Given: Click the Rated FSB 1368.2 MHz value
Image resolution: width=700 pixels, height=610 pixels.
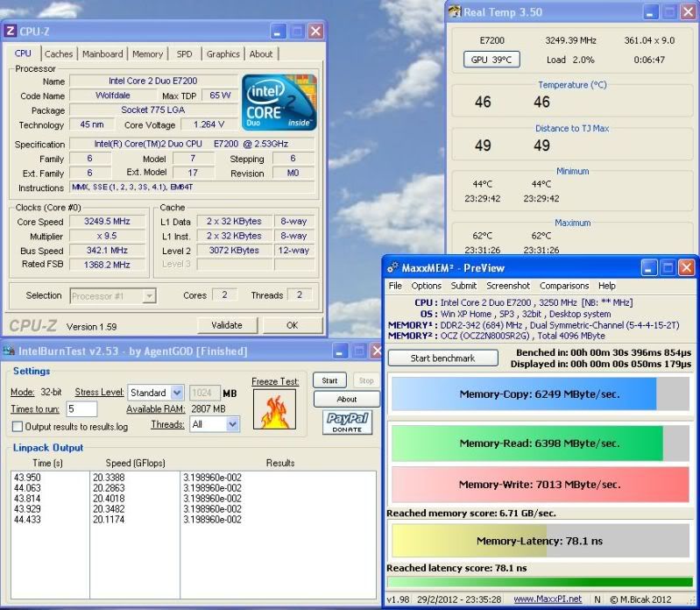Looking at the screenshot, I should [107, 265].
